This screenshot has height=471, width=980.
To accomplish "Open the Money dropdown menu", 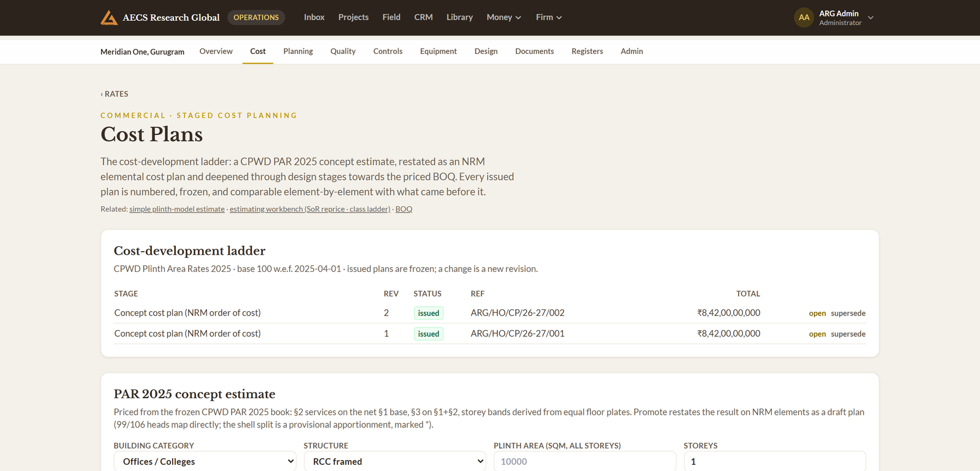I will click(x=503, y=17).
